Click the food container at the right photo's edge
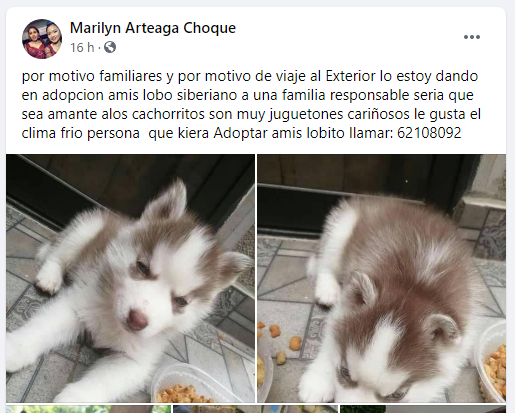 pos(491,362)
